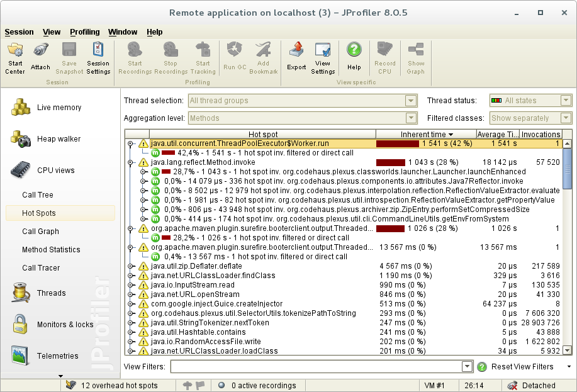Click in the View Filters text field

pyautogui.click(x=316, y=367)
